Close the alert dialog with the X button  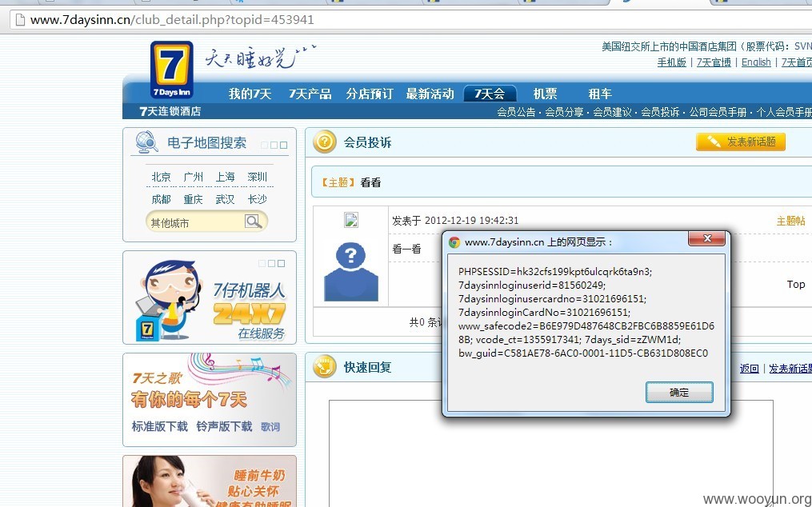(707, 238)
